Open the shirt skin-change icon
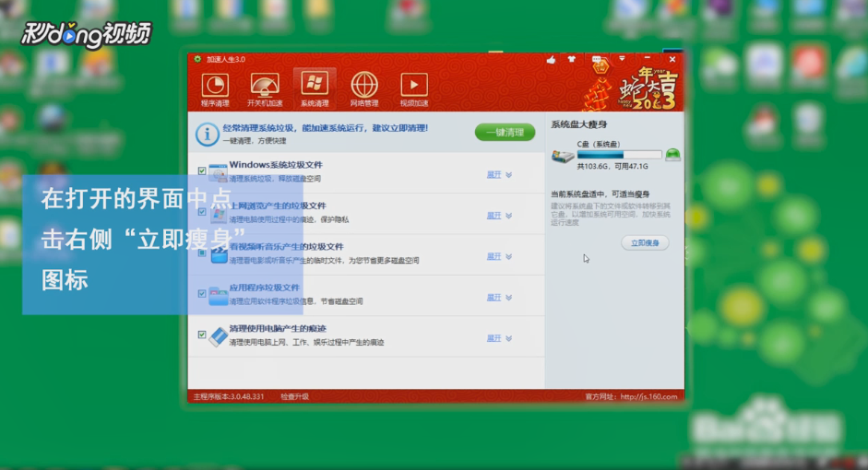868x470 pixels. [571, 59]
